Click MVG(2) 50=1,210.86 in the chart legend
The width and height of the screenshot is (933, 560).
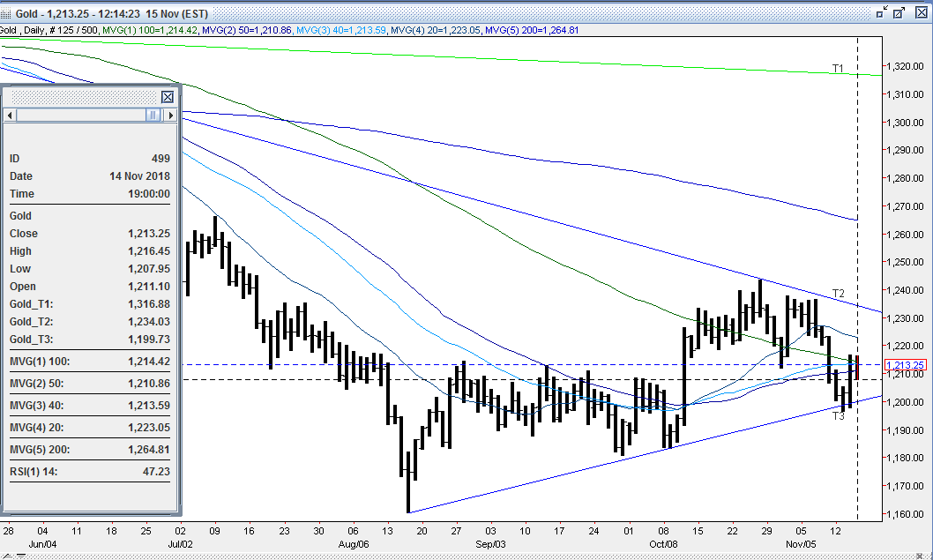246,30
